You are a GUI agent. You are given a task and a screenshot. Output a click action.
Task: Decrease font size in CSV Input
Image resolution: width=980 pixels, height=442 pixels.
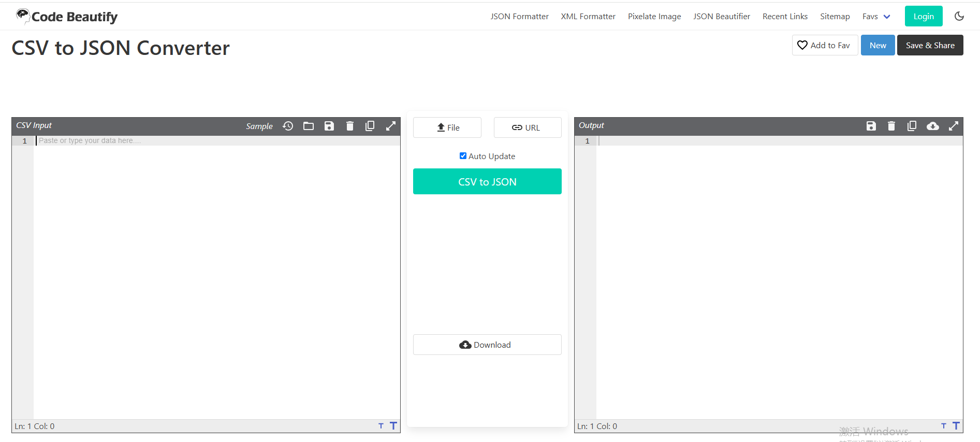[x=381, y=426]
